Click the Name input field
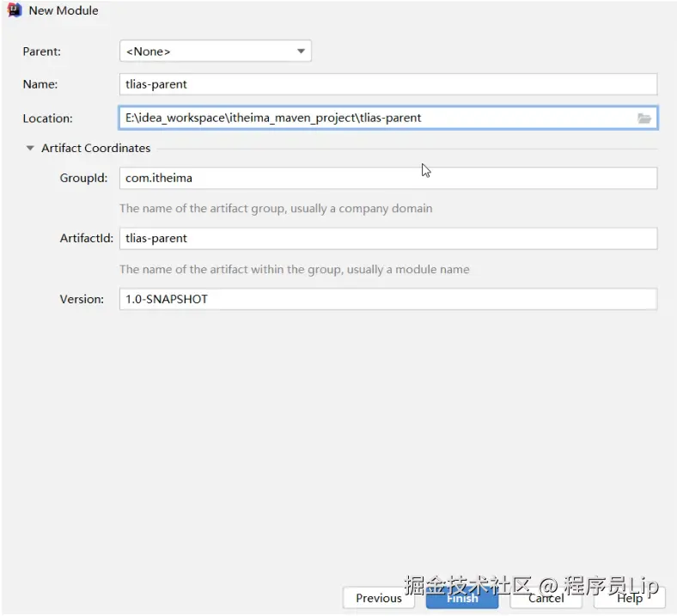The image size is (677, 616). (388, 84)
